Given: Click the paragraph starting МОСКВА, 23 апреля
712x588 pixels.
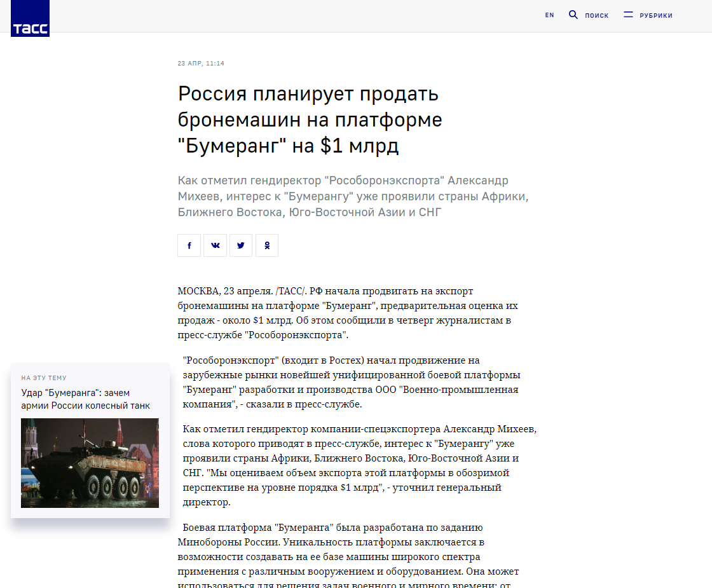Looking at the screenshot, I should (348, 313).
